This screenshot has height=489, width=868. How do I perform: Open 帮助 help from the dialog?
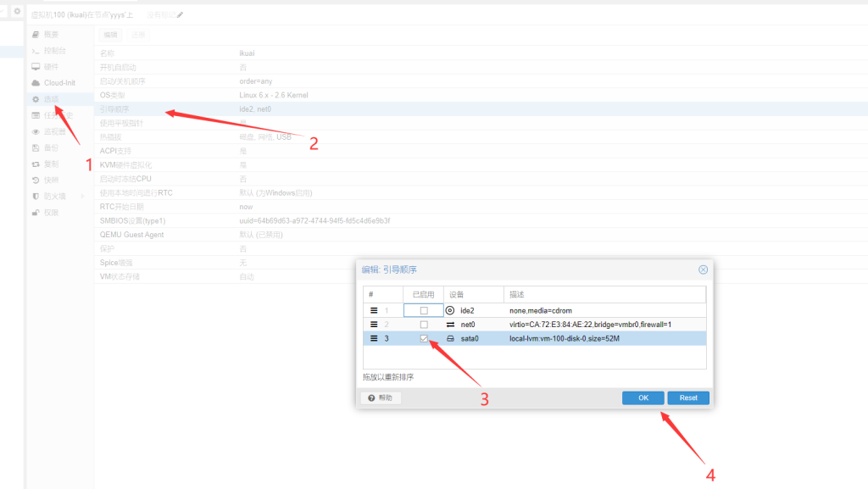[381, 397]
